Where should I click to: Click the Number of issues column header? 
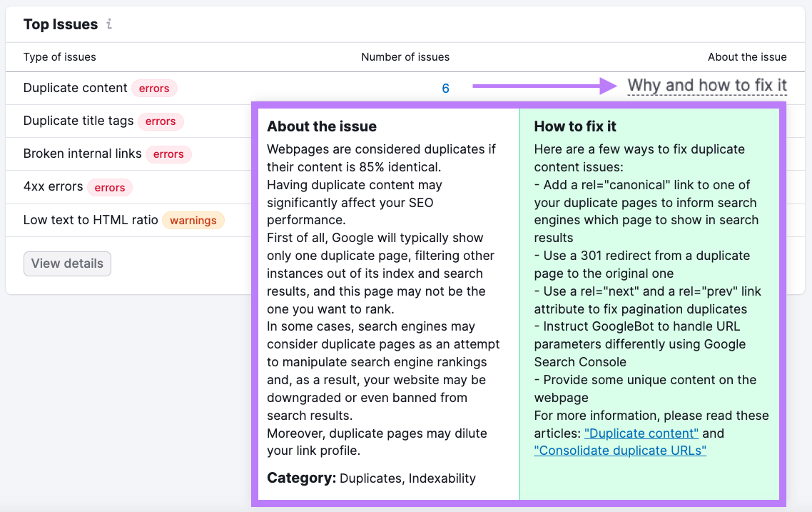[x=405, y=57]
